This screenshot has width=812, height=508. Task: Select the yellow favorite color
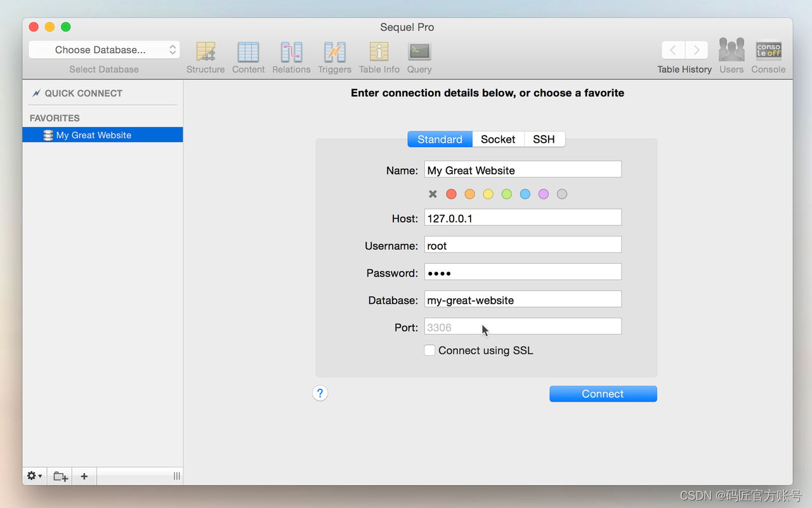pyautogui.click(x=488, y=194)
